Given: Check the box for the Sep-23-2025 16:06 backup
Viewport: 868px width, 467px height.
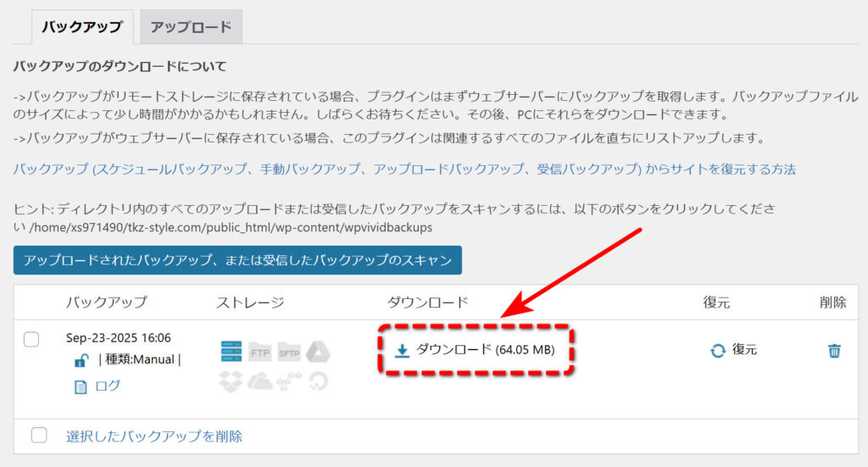Looking at the screenshot, I should pyautogui.click(x=31, y=339).
